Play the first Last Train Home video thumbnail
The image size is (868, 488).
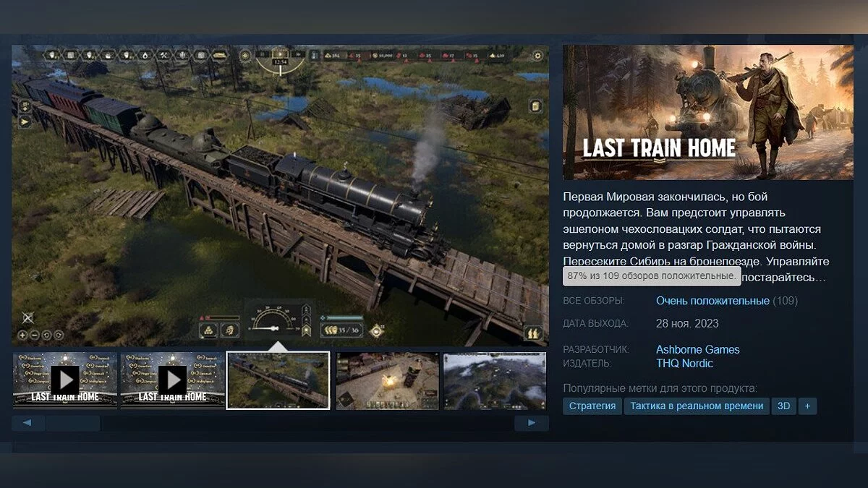pos(65,380)
